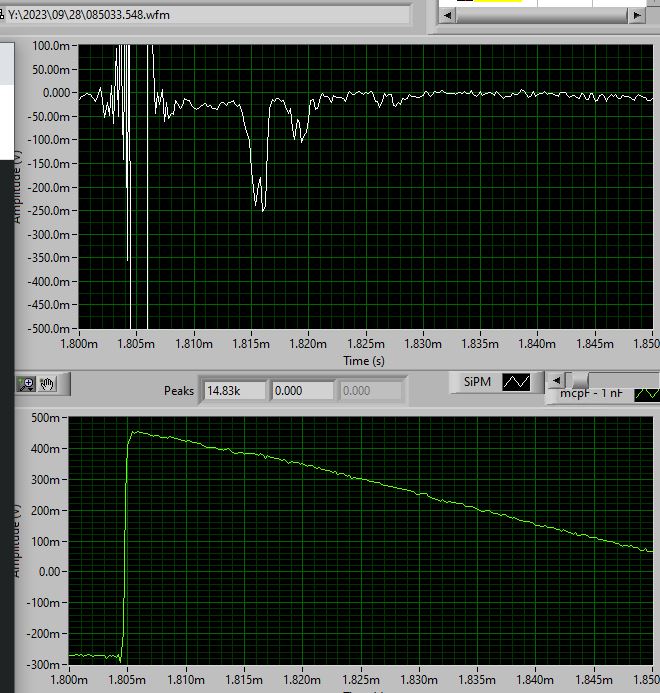Click the 0.000 Y-axis value on upper graph
The height and width of the screenshot is (693, 660).
tap(56, 93)
